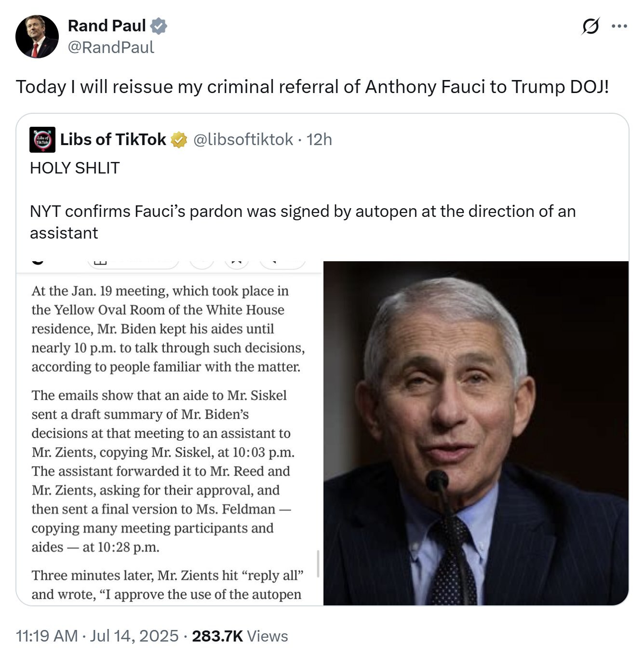Click gold verified badge beside Libs of TikTok
This screenshot has width=644, height=656.
click(179, 140)
